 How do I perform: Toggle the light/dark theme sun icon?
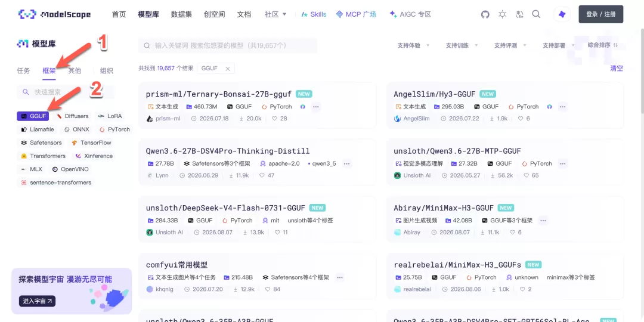(502, 14)
